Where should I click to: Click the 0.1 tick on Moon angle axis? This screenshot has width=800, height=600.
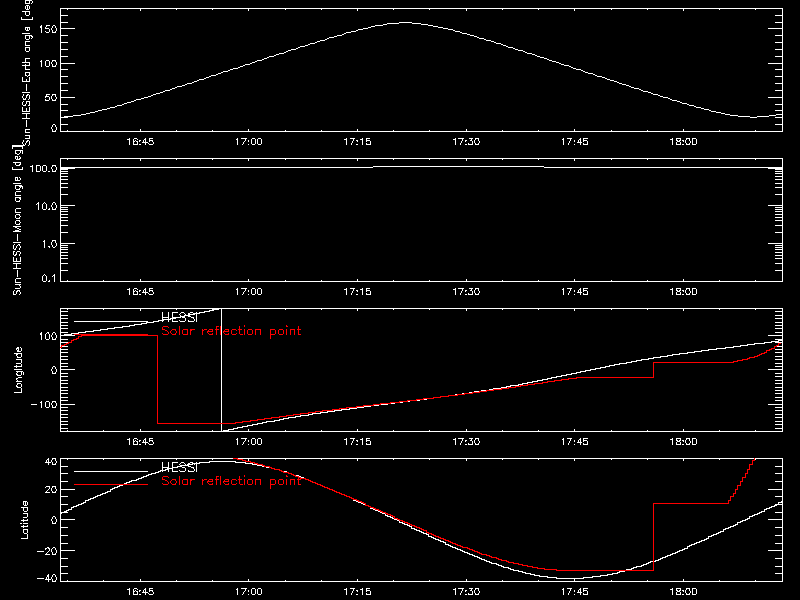click(49, 279)
